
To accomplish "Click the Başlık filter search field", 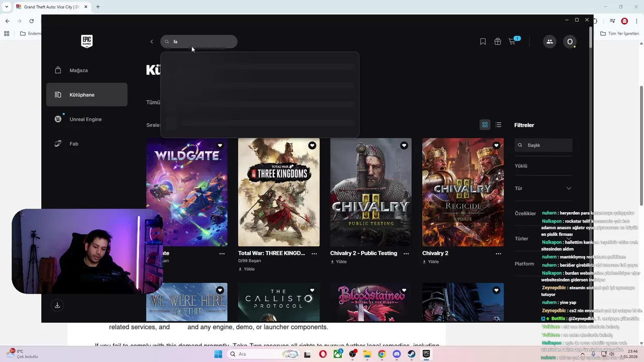I will 543,145.
